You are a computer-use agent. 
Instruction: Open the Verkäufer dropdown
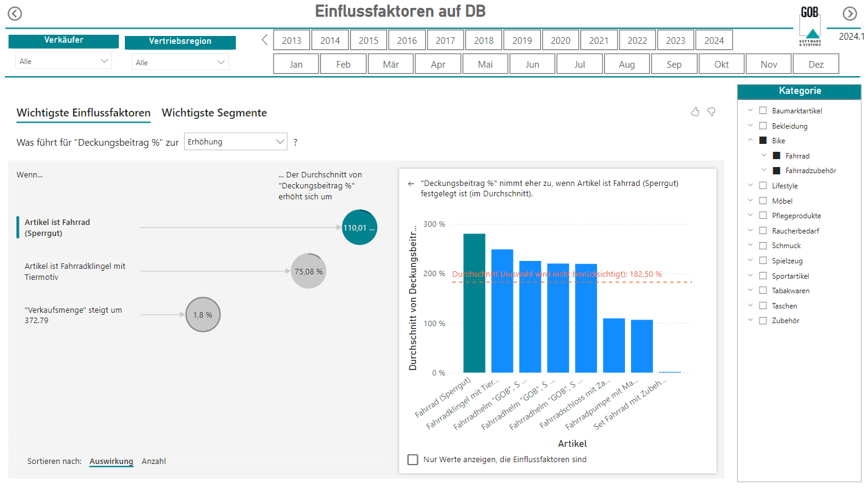[63, 61]
